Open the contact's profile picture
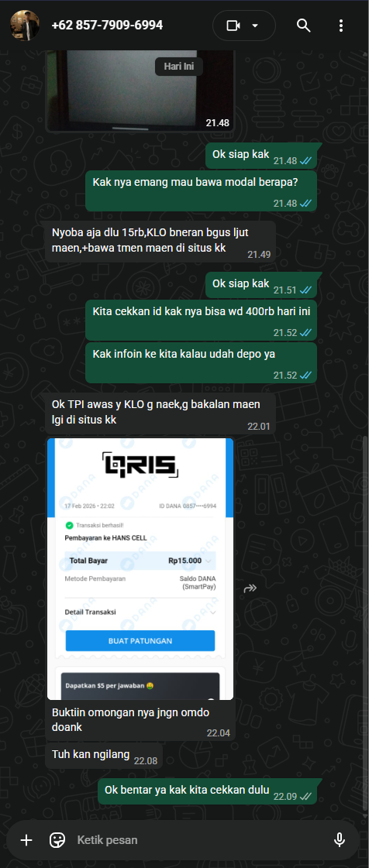369x868 pixels. [25, 26]
